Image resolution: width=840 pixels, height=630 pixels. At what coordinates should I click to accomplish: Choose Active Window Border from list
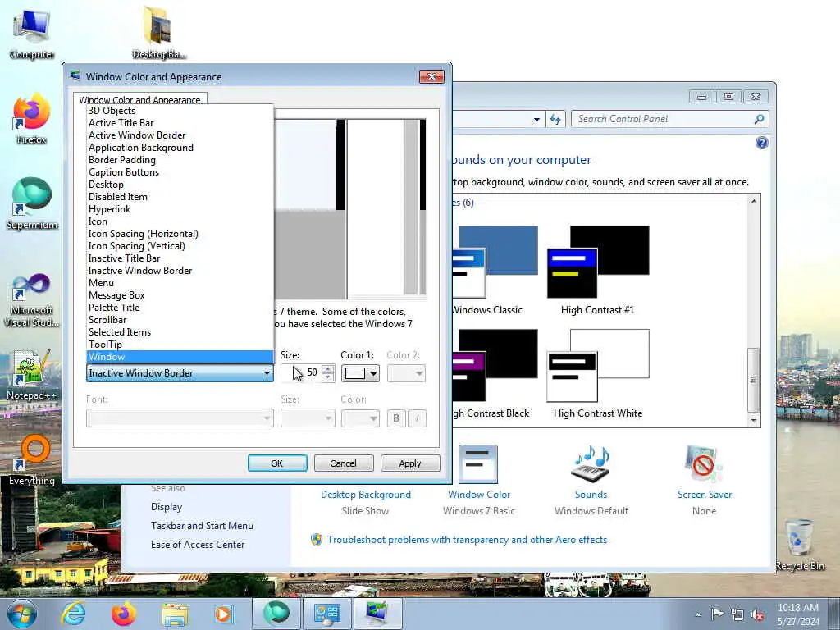(x=180, y=135)
